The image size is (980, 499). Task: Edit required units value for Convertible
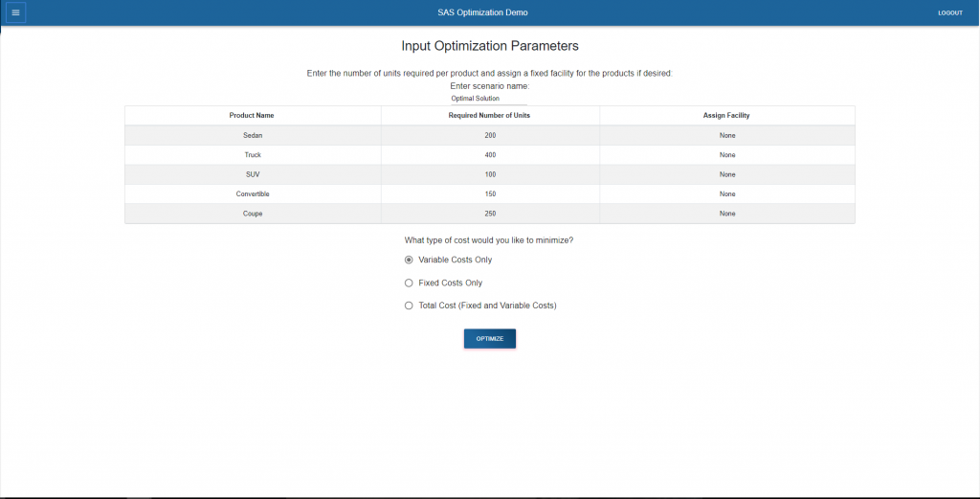490,194
